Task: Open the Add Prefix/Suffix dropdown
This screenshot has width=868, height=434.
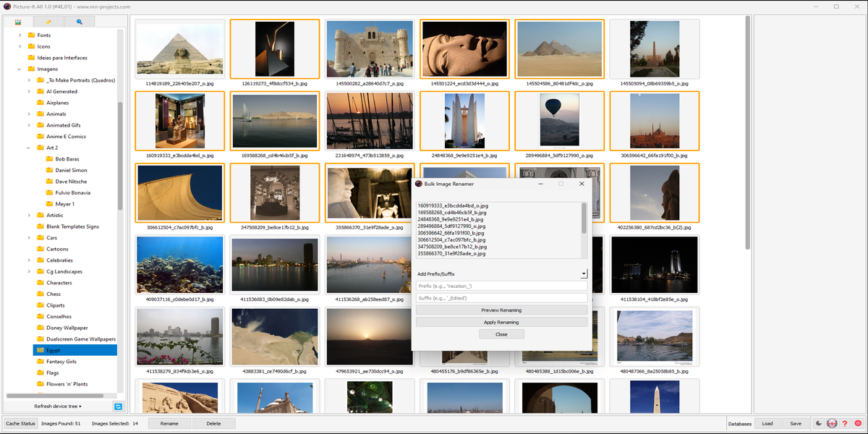Action: tap(583, 274)
